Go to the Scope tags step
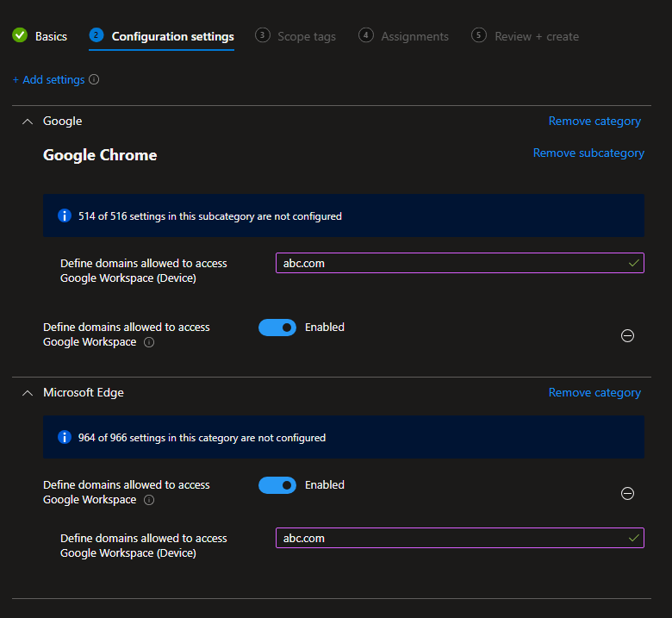The height and width of the screenshot is (618, 672). (x=296, y=36)
